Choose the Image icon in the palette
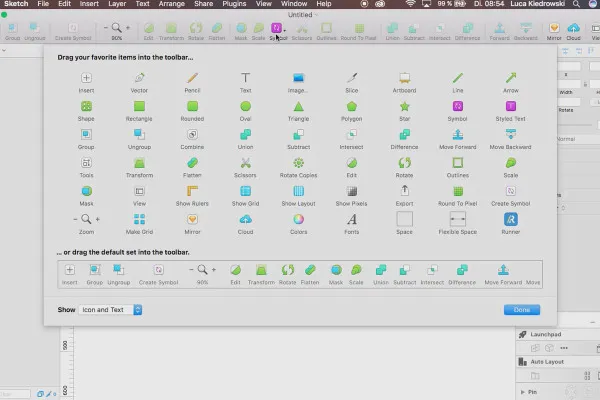The width and height of the screenshot is (600, 400). (x=298, y=78)
